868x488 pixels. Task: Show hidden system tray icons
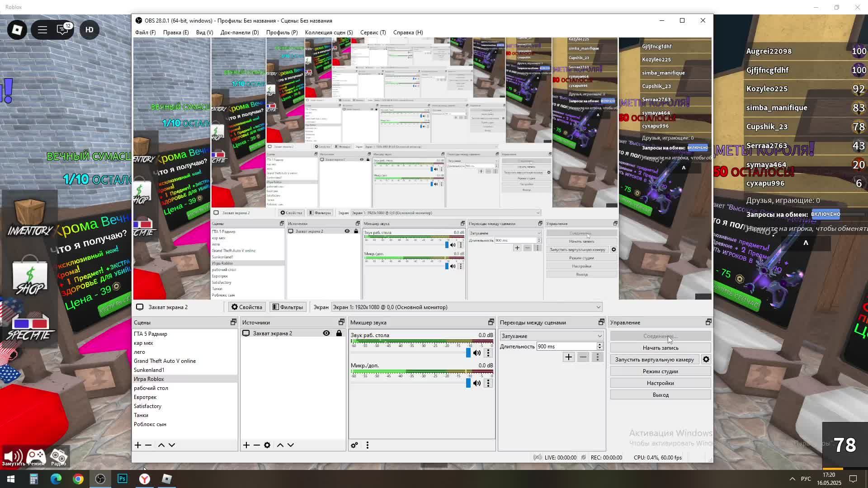point(792,479)
